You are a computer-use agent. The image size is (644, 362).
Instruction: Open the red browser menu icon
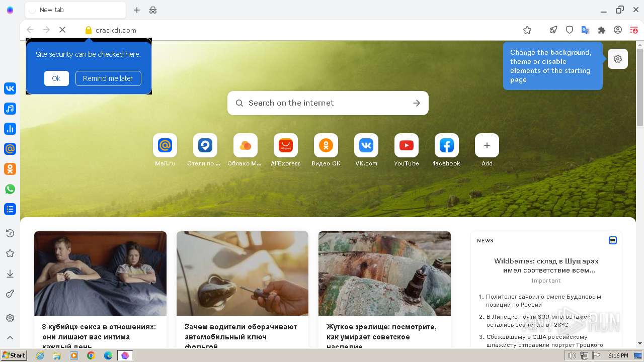click(634, 30)
